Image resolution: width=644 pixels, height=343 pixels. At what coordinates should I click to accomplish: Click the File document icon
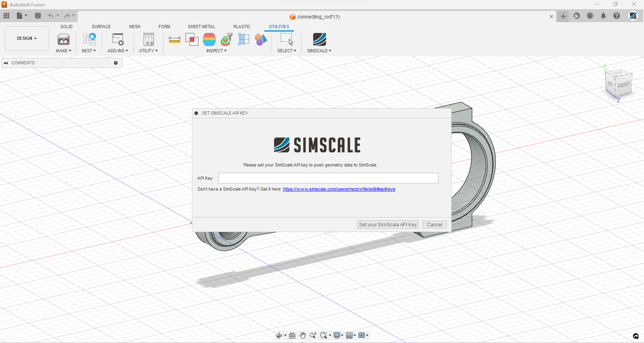click(19, 16)
